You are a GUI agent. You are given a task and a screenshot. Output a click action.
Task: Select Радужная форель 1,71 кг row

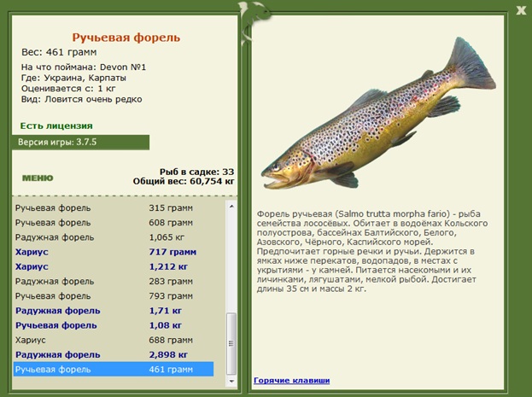click(x=114, y=311)
